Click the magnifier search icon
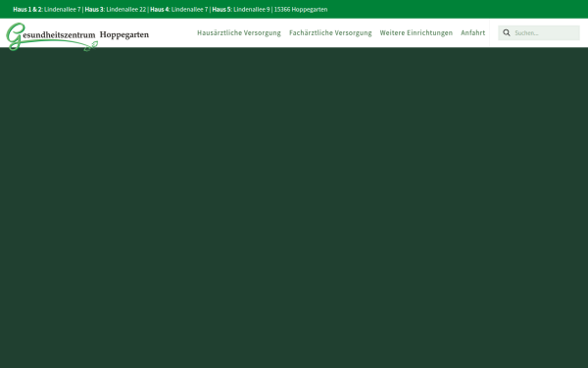The height and width of the screenshot is (368, 588). (507, 33)
